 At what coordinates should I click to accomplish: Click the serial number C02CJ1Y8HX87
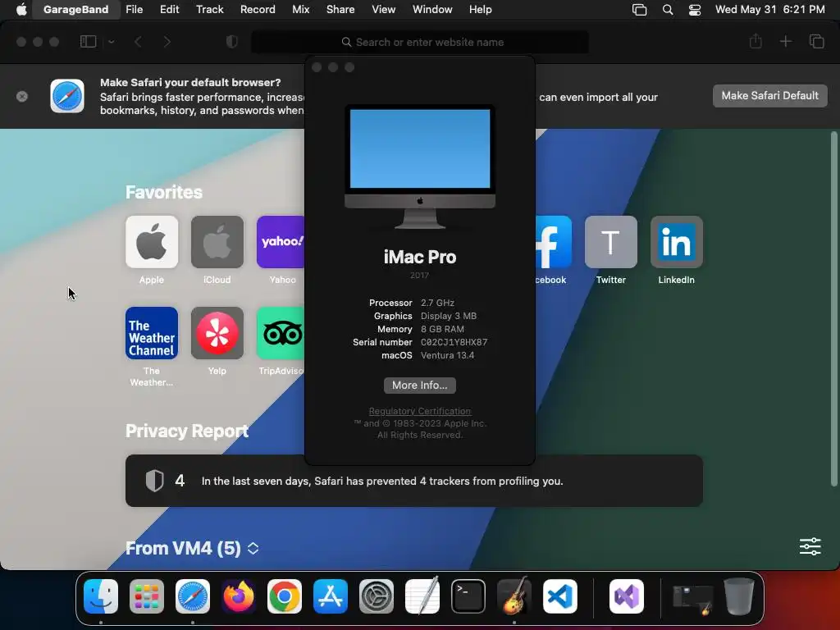click(454, 342)
